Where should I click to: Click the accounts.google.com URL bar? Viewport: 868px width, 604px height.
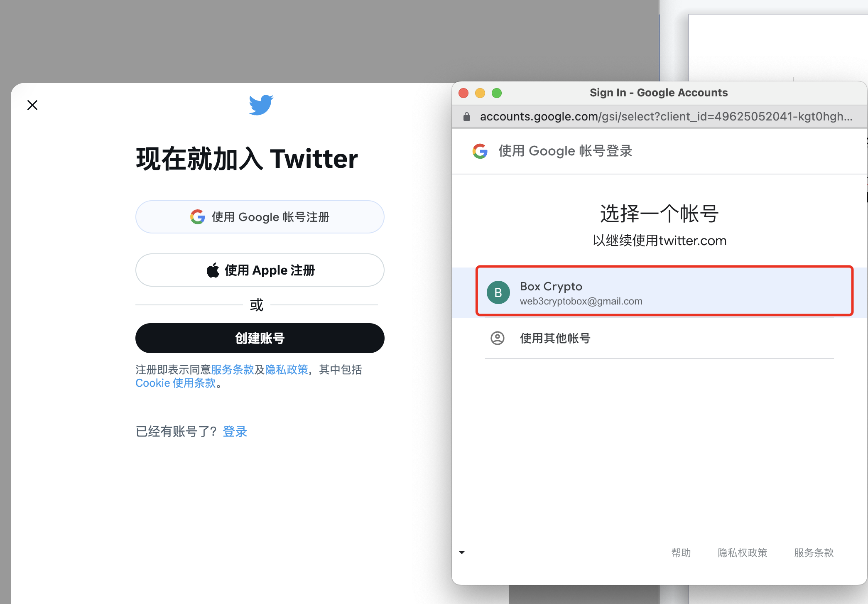click(x=666, y=117)
